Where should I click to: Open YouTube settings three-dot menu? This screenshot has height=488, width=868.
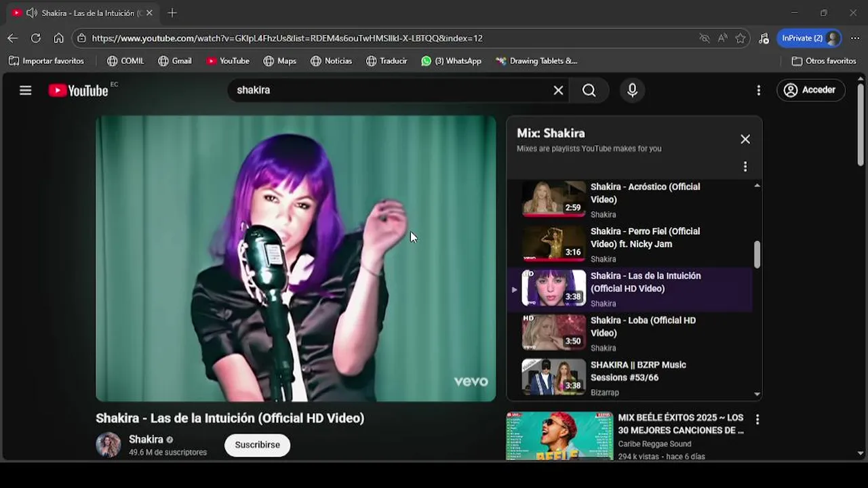click(758, 90)
